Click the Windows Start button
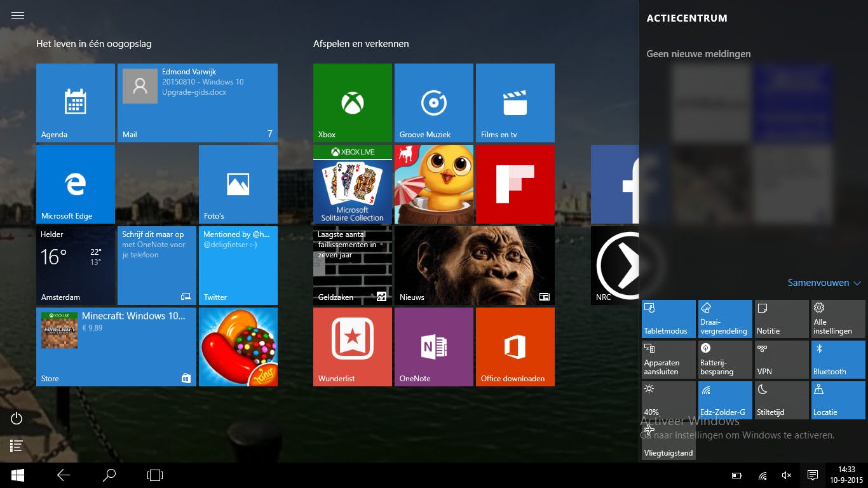Viewport: 868px width, 488px height. point(18,475)
